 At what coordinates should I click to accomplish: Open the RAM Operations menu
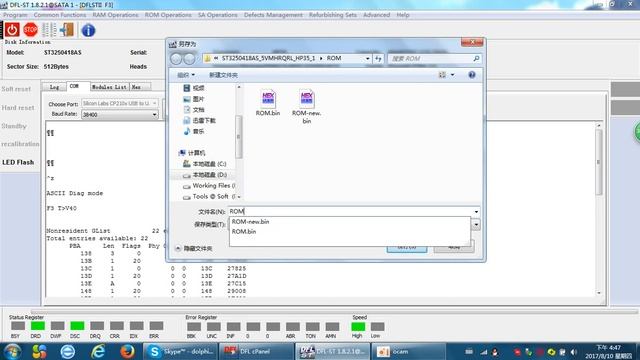pos(116,15)
